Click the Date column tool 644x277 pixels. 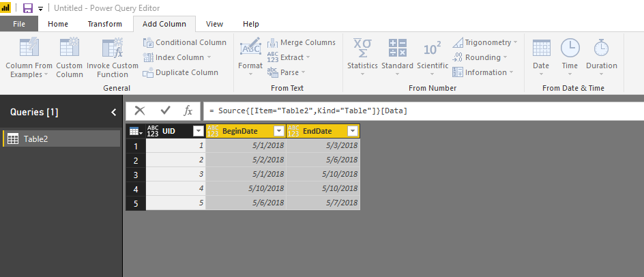point(541,57)
